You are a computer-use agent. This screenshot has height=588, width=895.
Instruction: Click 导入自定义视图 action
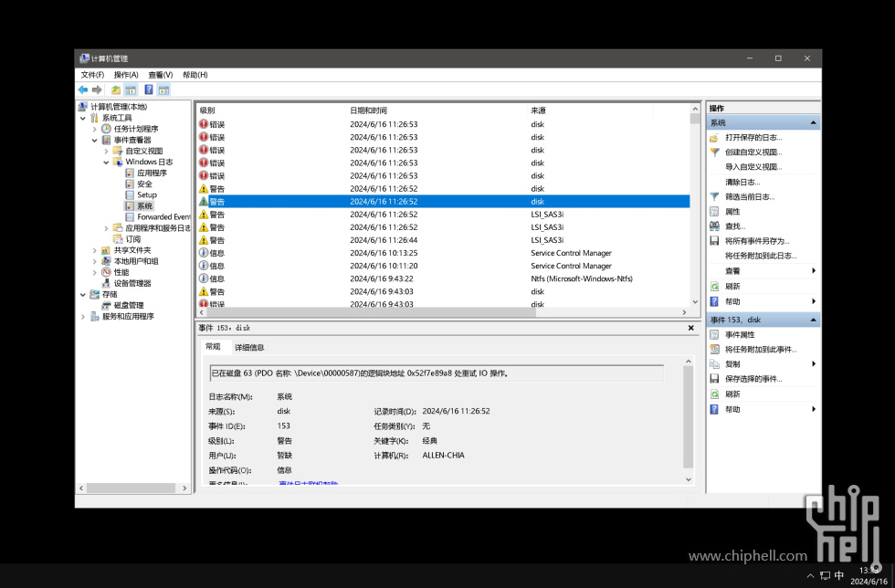point(753,167)
